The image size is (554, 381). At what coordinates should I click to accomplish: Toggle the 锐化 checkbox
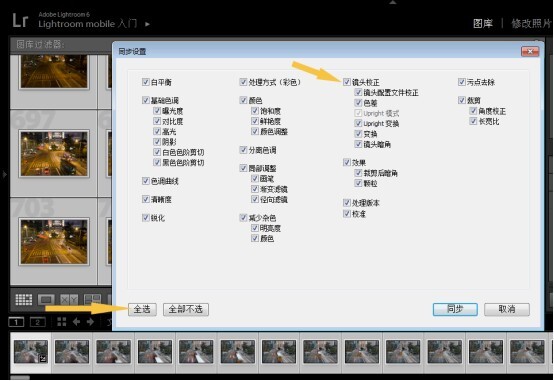coord(146,217)
